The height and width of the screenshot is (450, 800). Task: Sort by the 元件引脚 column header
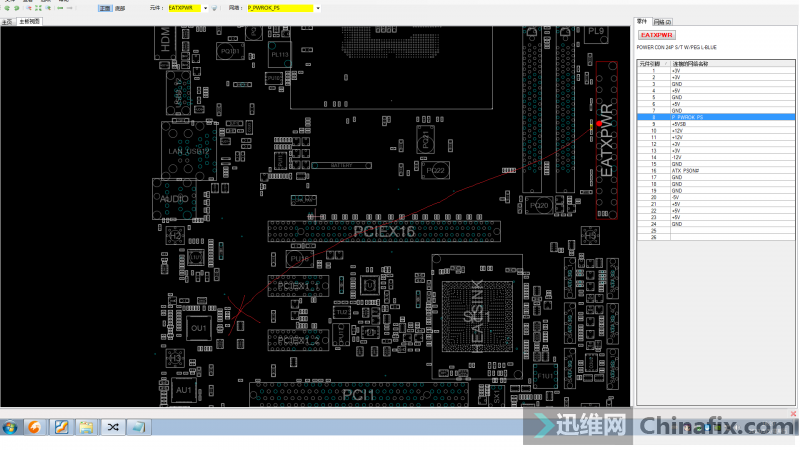pyautogui.click(x=653, y=64)
